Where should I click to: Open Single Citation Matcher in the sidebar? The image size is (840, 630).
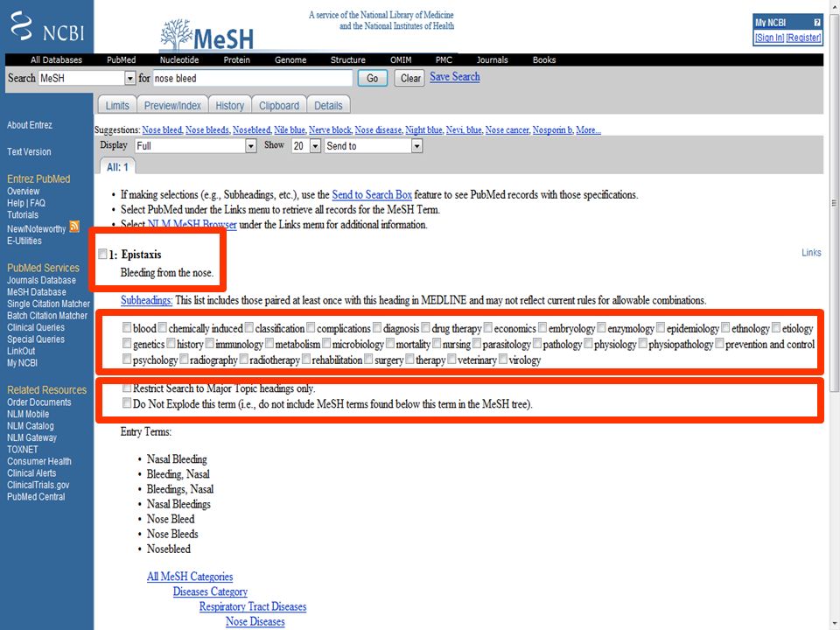(x=49, y=304)
